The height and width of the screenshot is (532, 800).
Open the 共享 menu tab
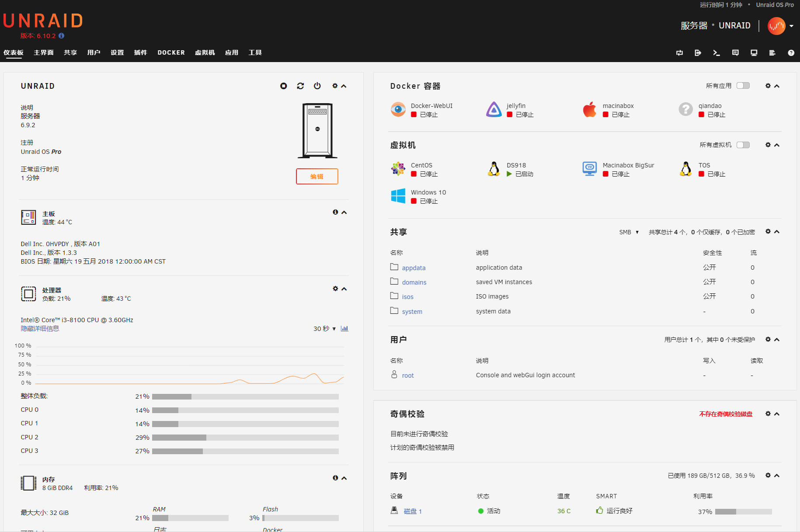pyautogui.click(x=70, y=52)
